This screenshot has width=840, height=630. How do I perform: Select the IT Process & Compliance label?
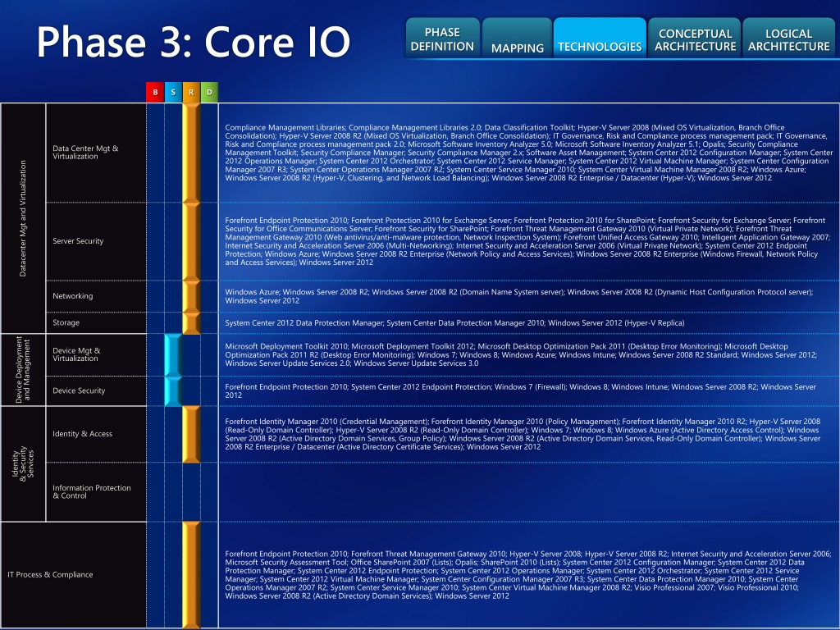(50, 574)
